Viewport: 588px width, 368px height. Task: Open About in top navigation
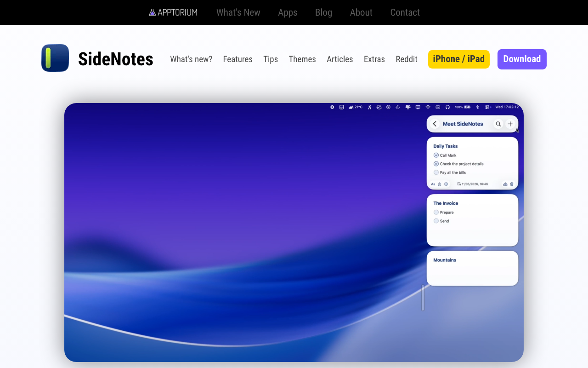tap(361, 12)
